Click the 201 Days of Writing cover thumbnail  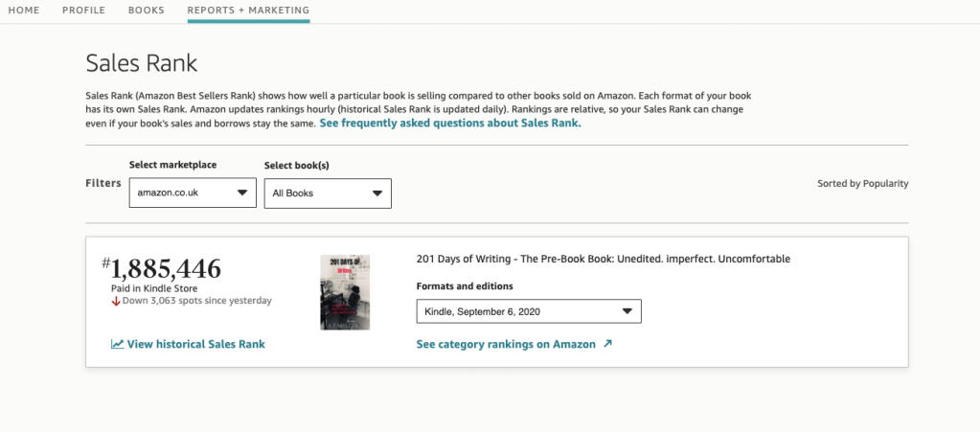coord(345,292)
